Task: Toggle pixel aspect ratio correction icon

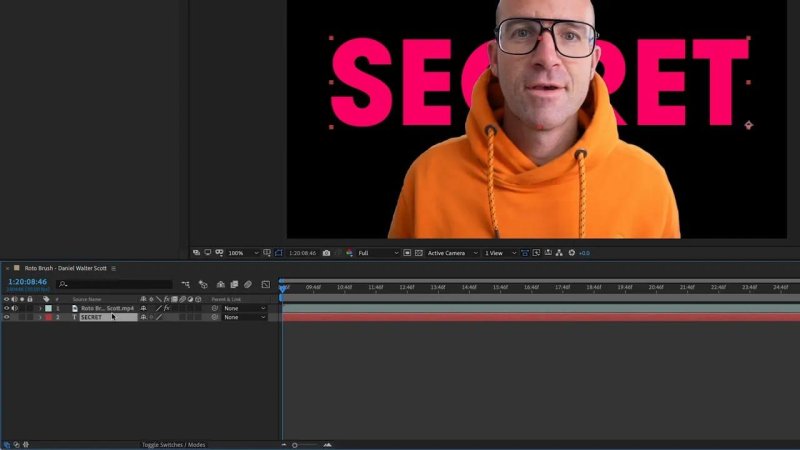Action: point(525,253)
